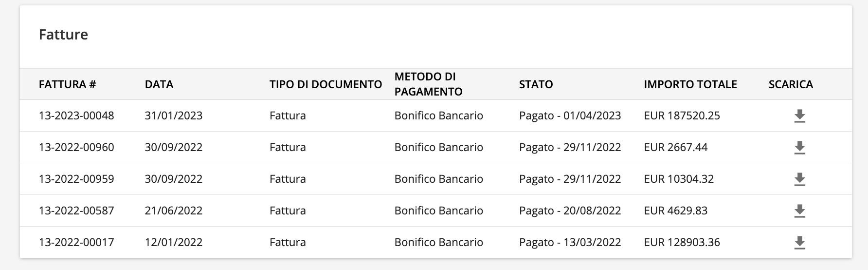Click the Fatture section heading

63,35
